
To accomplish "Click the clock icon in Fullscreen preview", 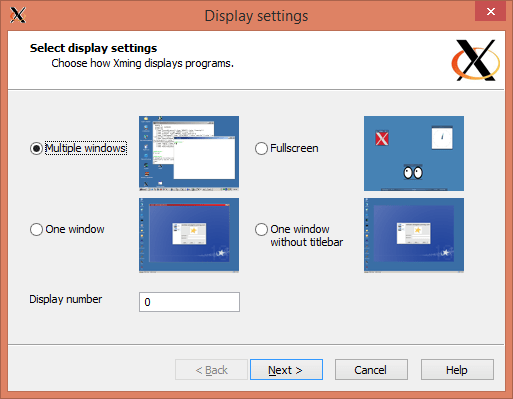I will point(442,137).
